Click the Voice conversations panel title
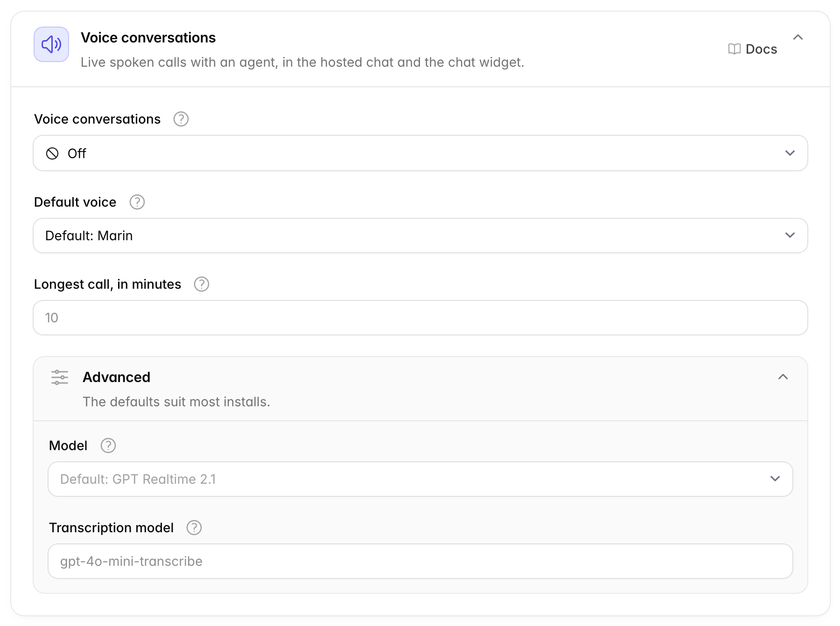840x626 pixels. (x=148, y=38)
